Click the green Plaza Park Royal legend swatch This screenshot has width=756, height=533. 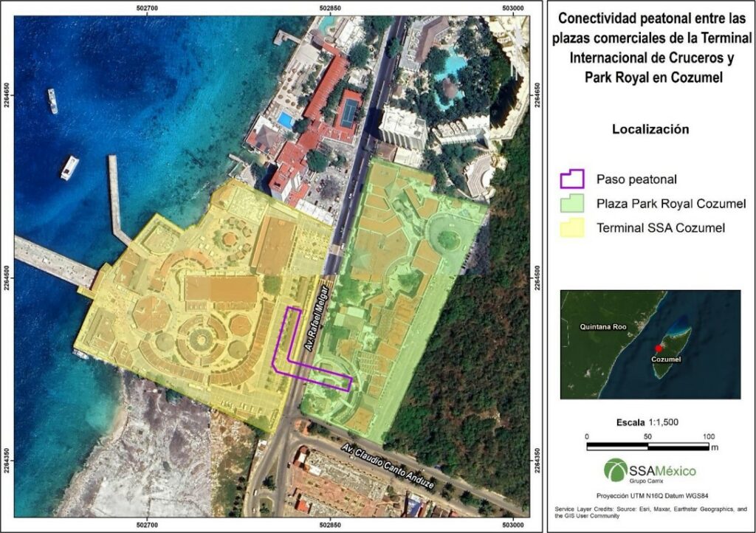[x=572, y=203]
